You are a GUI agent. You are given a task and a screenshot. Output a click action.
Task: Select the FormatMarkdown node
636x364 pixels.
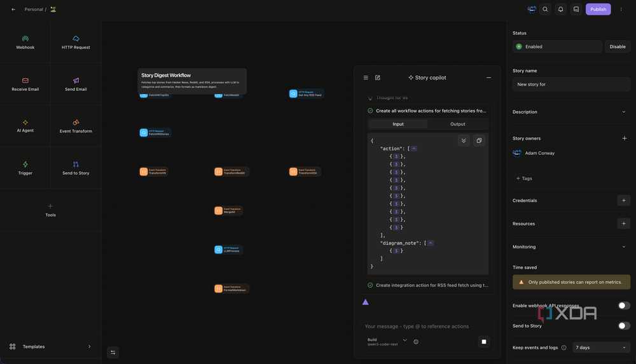pyautogui.click(x=232, y=288)
